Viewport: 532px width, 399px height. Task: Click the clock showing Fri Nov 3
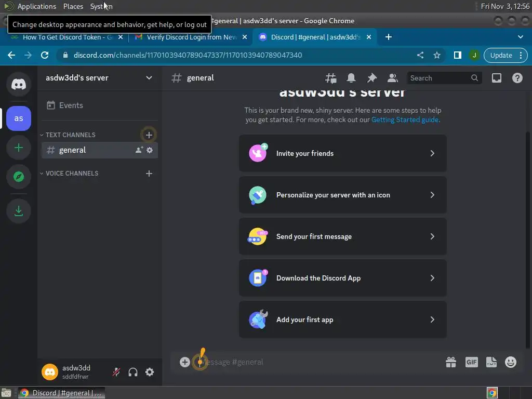(505, 6)
